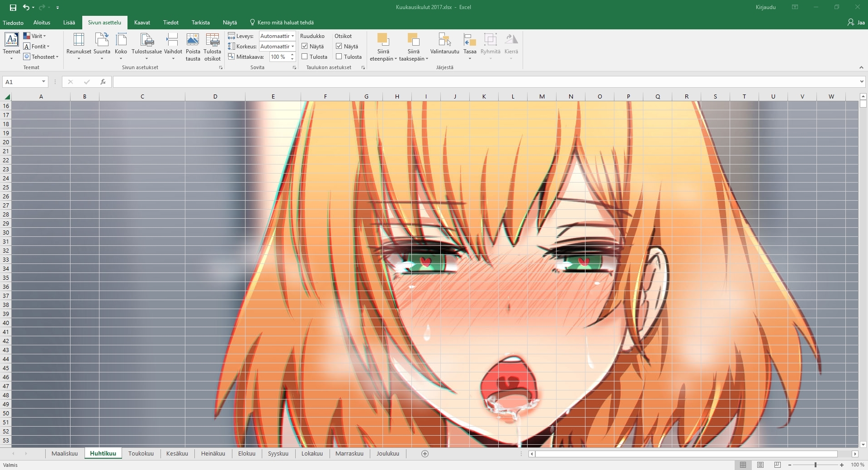The width and height of the screenshot is (868, 470).
Task: Open Teemat themes gallery
Action: [11, 46]
